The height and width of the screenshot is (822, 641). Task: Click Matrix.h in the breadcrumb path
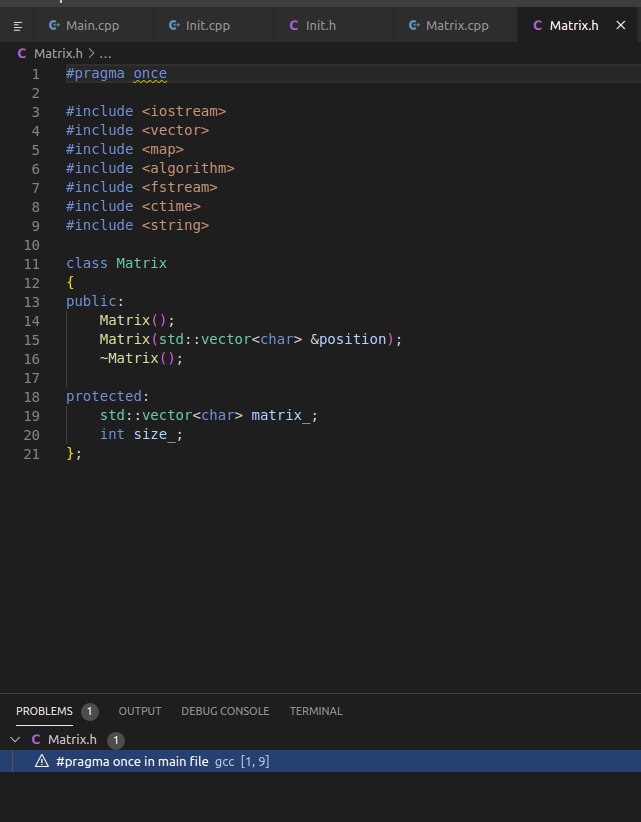click(58, 53)
